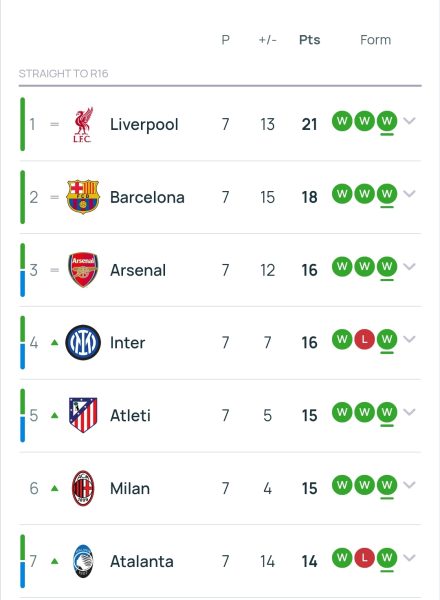Click the Arsenal club crest
This screenshot has height=600, width=440.
[x=83, y=270]
